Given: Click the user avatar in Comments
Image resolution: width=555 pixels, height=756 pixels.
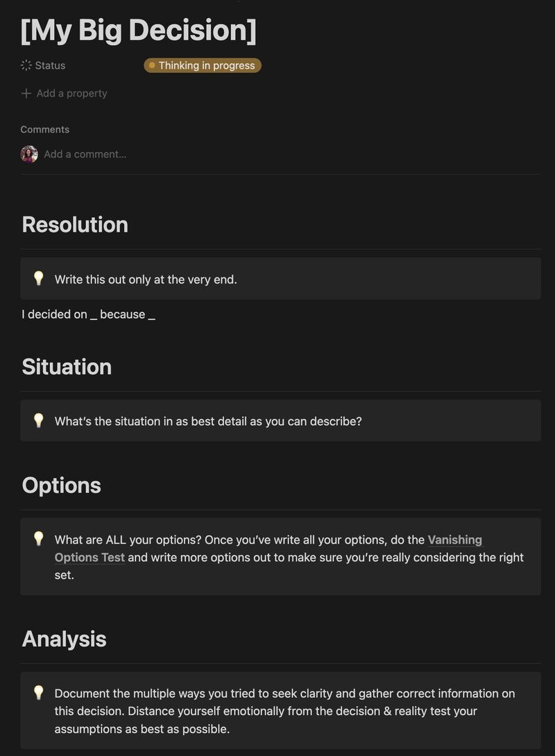Looking at the screenshot, I should coord(29,154).
